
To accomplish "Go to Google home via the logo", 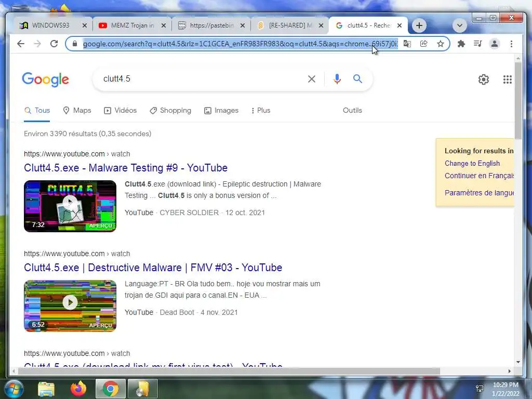I will click(46, 79).
